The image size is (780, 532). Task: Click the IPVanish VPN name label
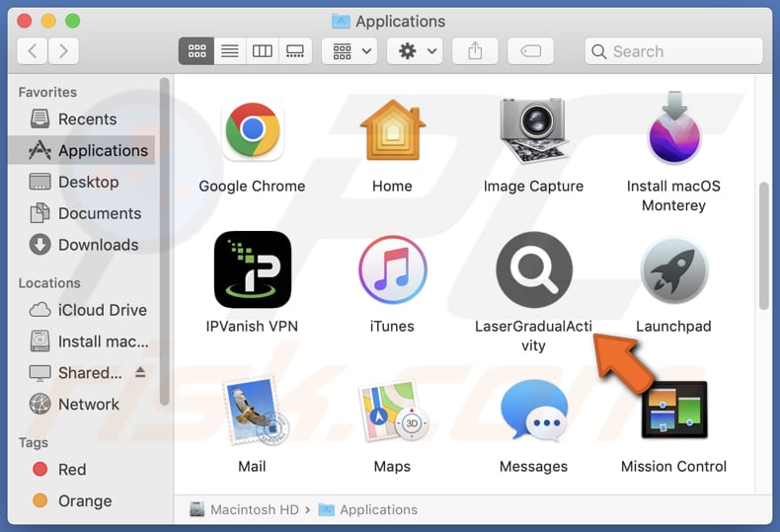point(252,326)
